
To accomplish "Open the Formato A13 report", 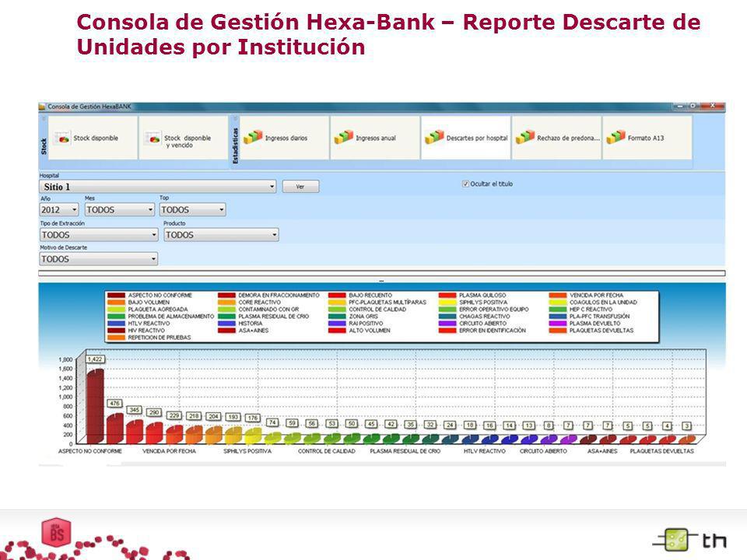I will pyautogui.click(x=647, y=138).
